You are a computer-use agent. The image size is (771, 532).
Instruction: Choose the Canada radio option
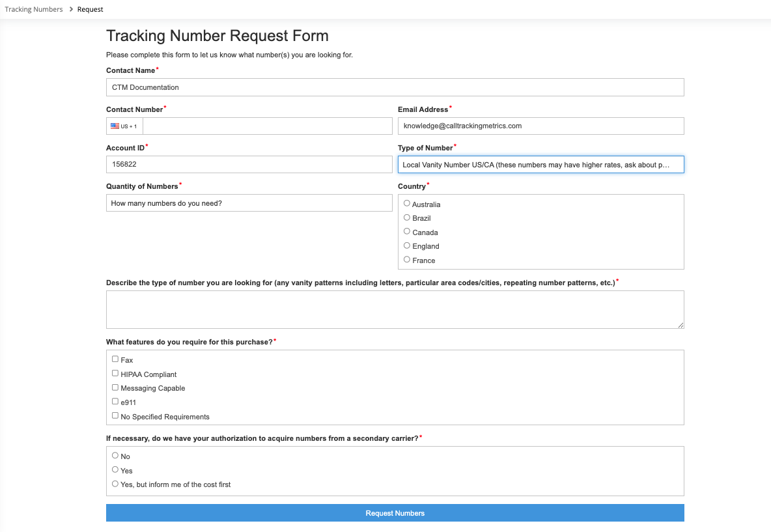[407, 232]
